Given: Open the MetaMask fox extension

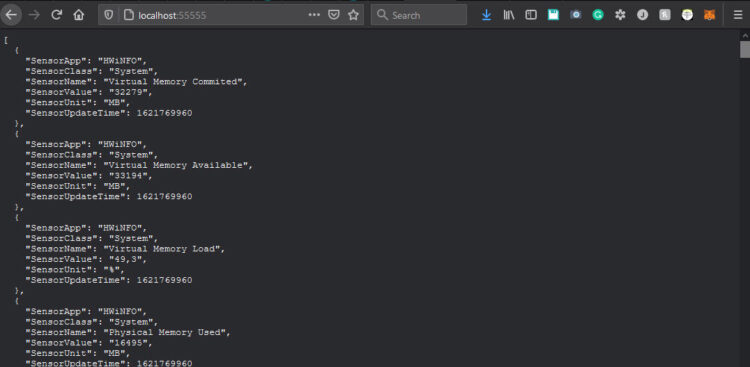Looking at the screenshot, I should tap(709, 15).
